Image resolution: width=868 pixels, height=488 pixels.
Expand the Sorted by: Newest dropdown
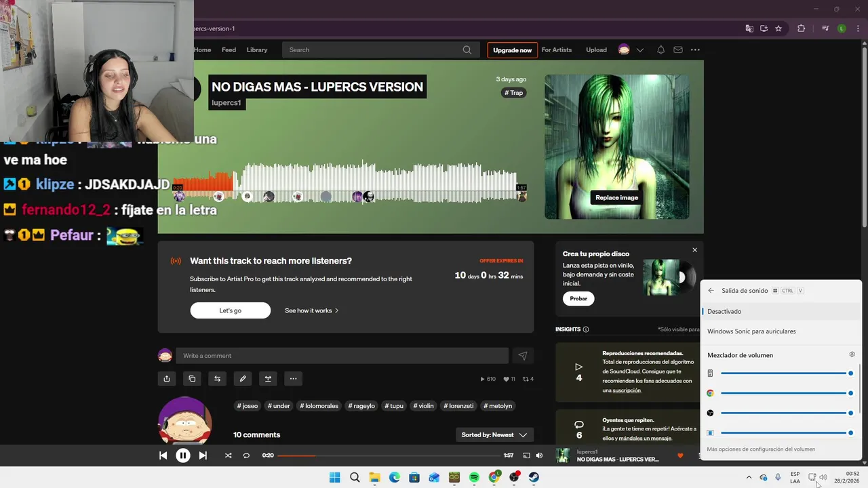[494, 435]
